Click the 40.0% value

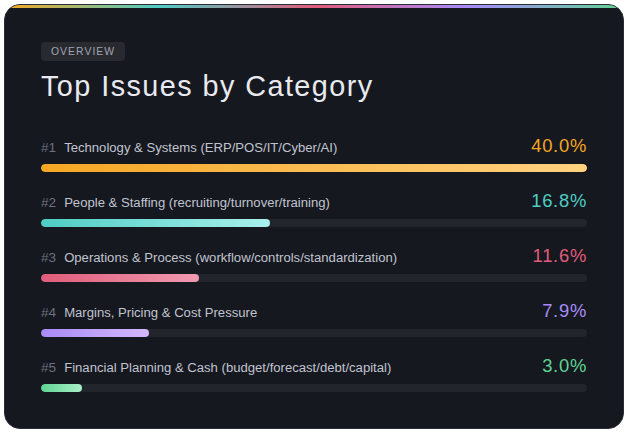(x=558, y=146)
